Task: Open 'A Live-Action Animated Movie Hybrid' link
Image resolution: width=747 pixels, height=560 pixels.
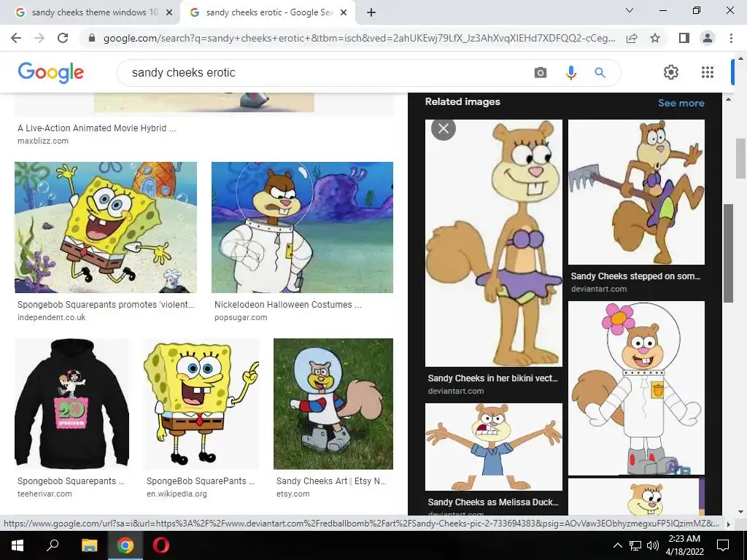Action: click(97, 128)
